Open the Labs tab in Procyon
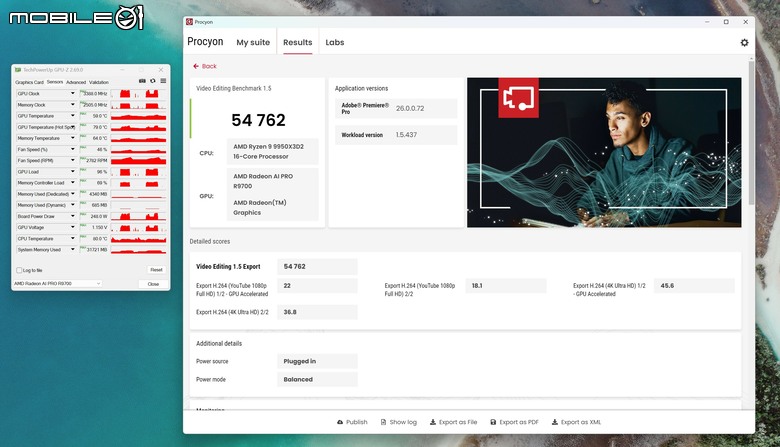Screen dimensions: 780x447 [335, 42]
